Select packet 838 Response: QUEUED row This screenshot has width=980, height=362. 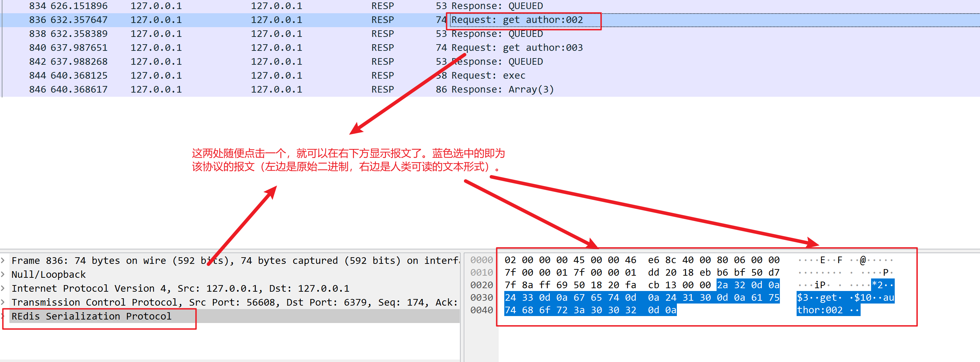coord(491,34)
